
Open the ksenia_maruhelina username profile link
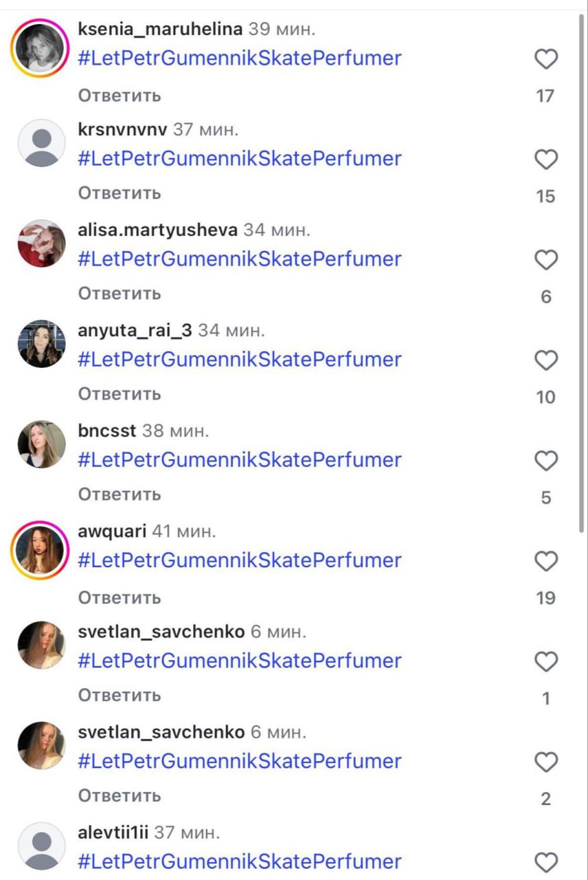(160, 30)
